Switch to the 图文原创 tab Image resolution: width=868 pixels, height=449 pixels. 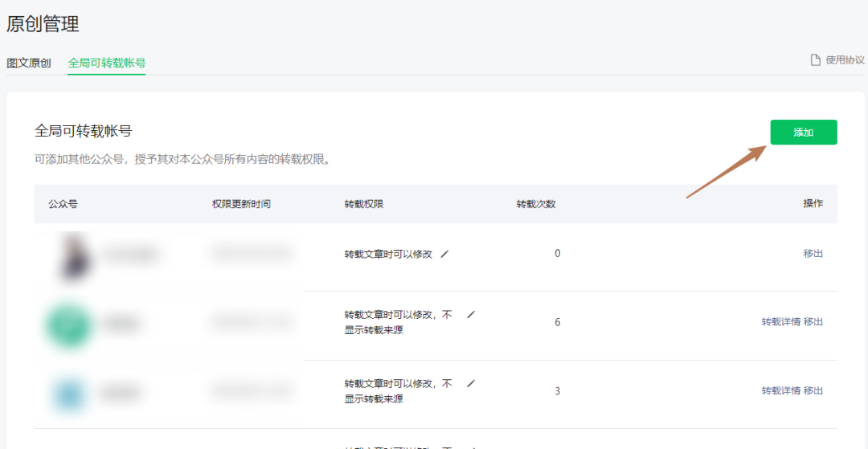29,63
